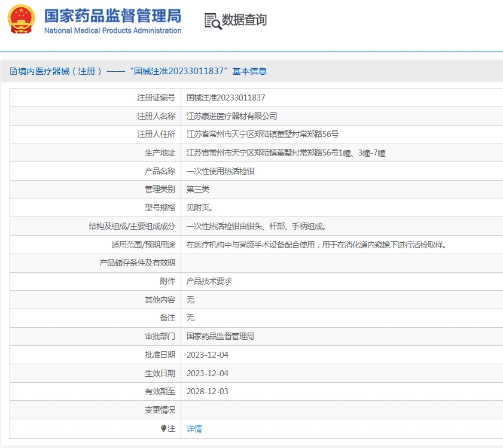
Task: Click the 结构及组成/主要组成成分 label
Action: (x=132, y=226)
